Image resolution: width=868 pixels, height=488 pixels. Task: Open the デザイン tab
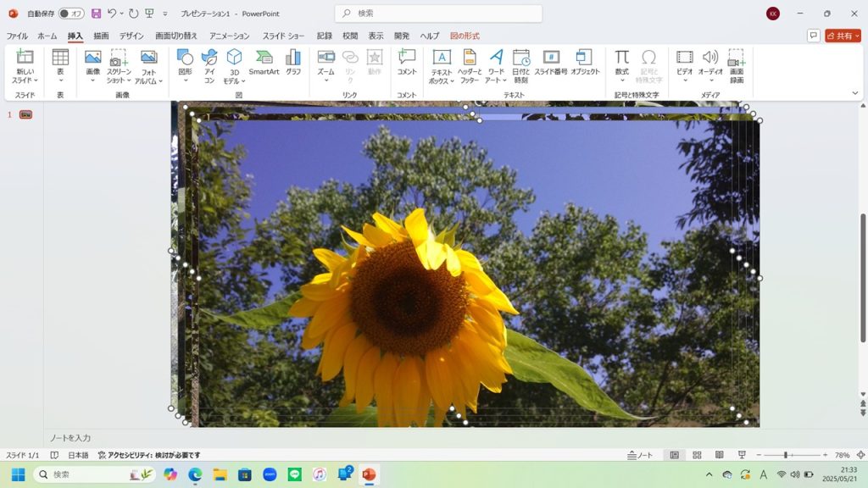(131, 36)
